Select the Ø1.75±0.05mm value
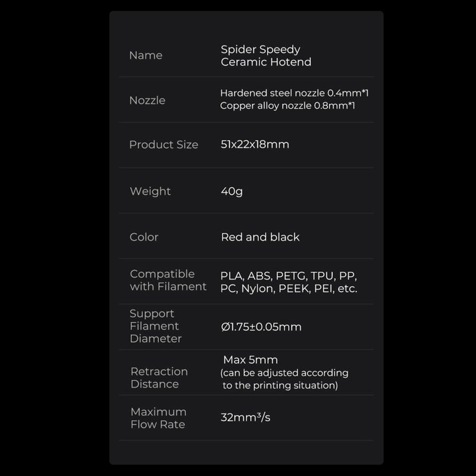The image size is (476, 476). coord(261,327)
